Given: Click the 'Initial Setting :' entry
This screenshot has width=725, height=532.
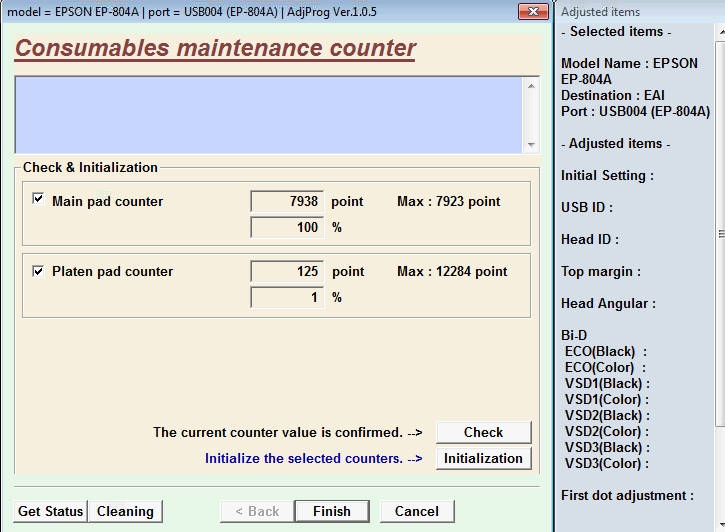Looking at the screenshot, I should [607, 176].
